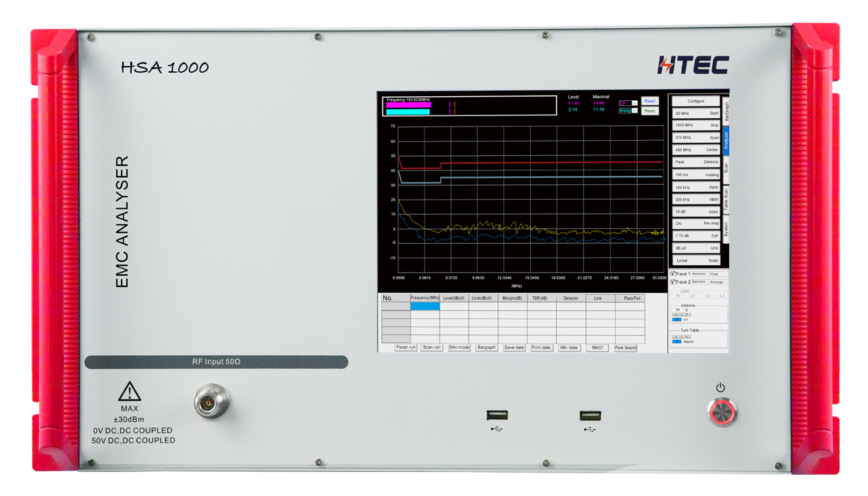This screenshot has height=496, width=868.
Task: Click the Fscan run button
Action: tap(406, 348)
